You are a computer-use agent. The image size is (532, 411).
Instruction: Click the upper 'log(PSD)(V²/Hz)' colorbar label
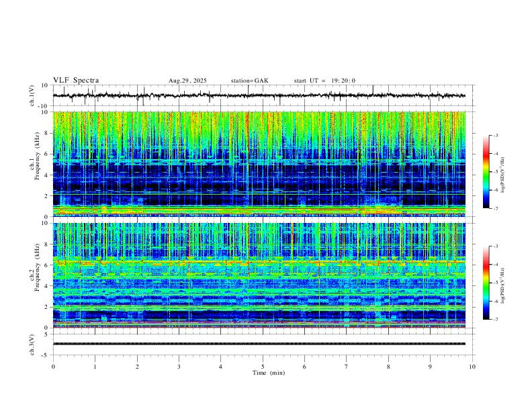click(x=503, y=175)
